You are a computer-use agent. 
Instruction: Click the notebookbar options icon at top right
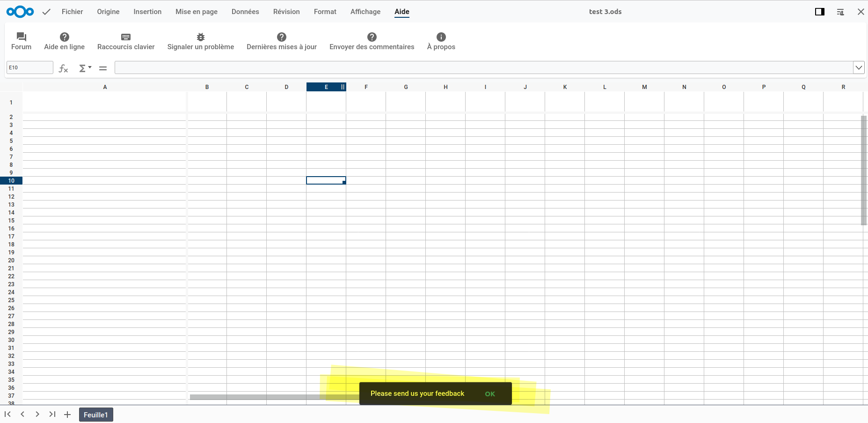(840, 12)
